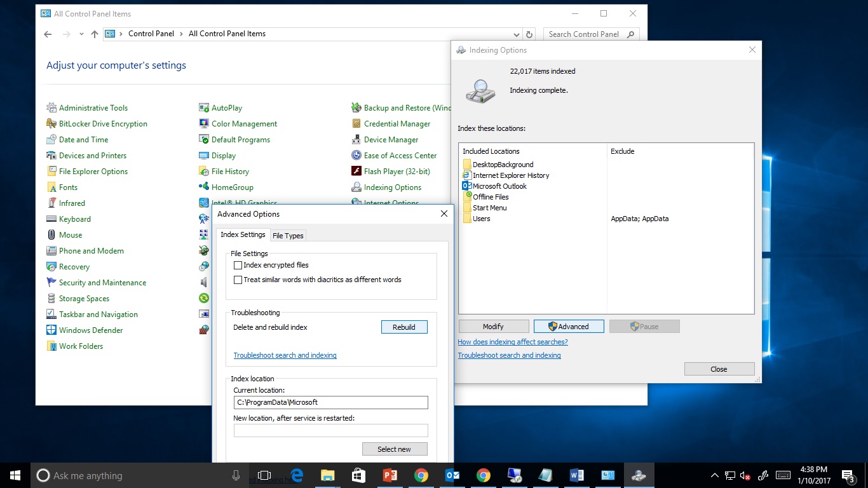Select the Index Settings tab

243,234
